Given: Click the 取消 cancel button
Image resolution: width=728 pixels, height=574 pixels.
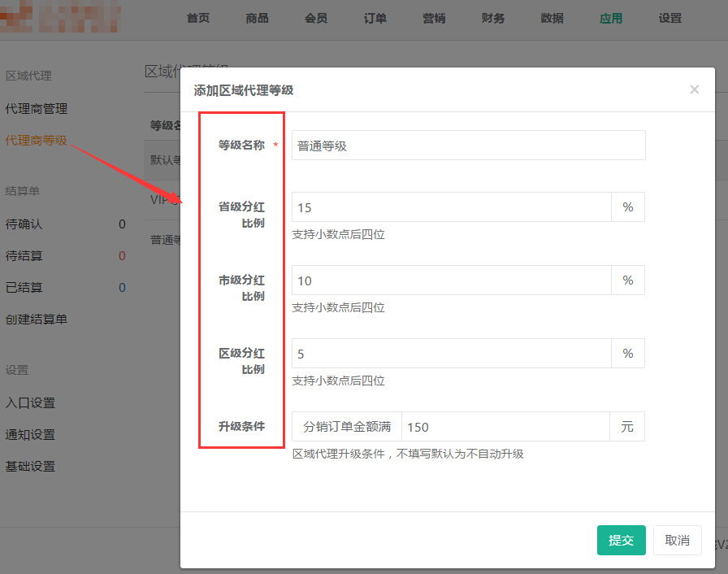Looking at the screenshot, I should (x=677, y=541).
